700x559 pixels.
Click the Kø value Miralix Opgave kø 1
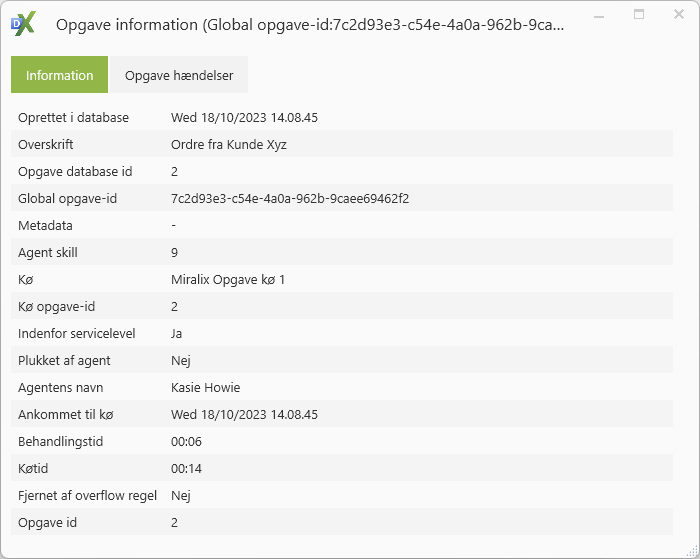tap(228, 280)
